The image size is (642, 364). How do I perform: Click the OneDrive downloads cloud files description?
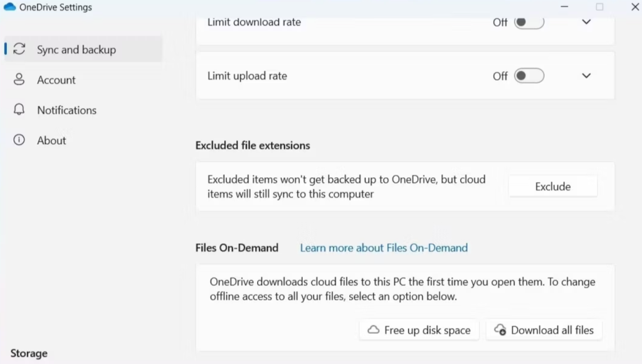pyautogui.click(x=403, y=289)
